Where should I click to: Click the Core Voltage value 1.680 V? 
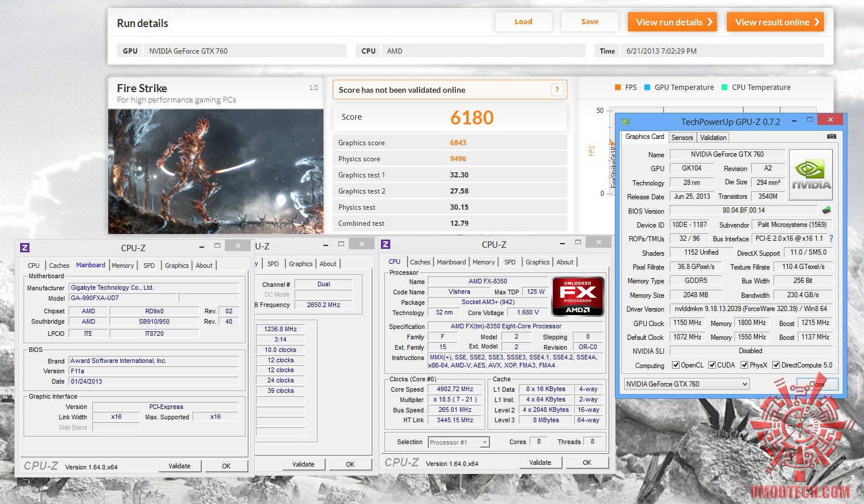(x=528, y=313)
